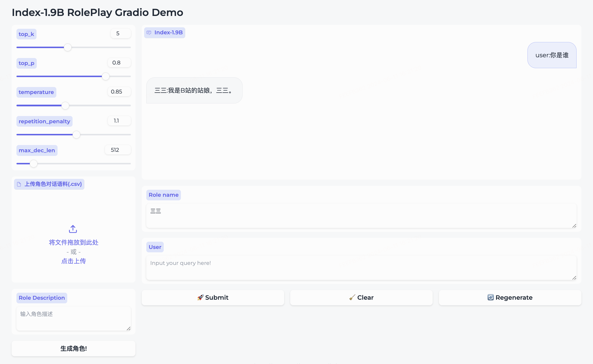This screenshot has width=593, height=364.
Task: Click the file icon beside 上传角色对话语料(.csv)
Action: pos(19,184)
